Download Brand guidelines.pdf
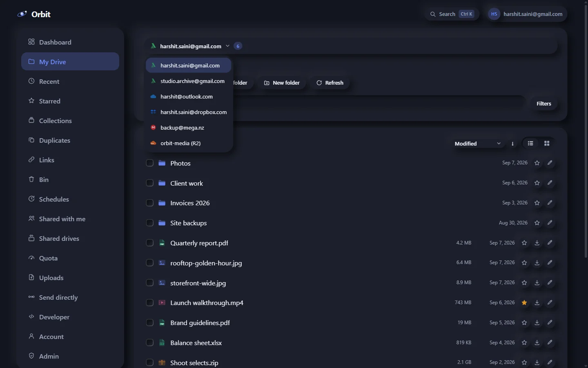The image size is (588, 368). [x=537, y=323]
